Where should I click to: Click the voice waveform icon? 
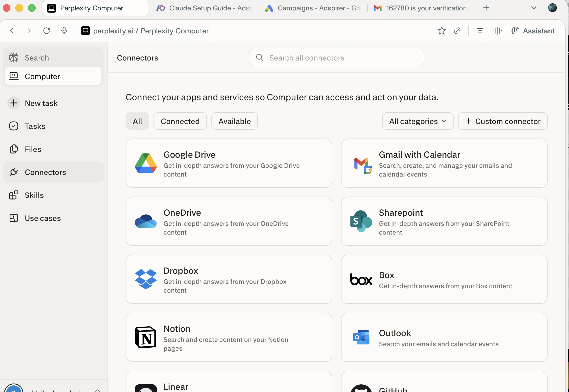click(497, 31)
